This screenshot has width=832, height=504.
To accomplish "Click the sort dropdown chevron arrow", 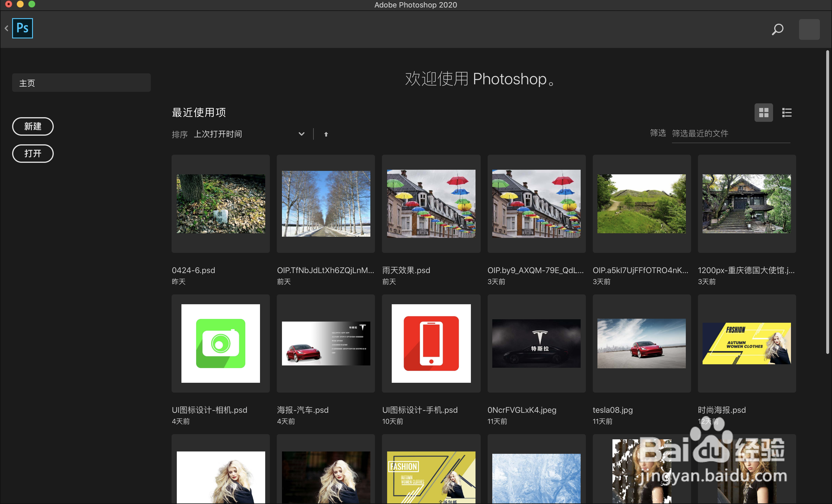I will [x=301, y=134].
